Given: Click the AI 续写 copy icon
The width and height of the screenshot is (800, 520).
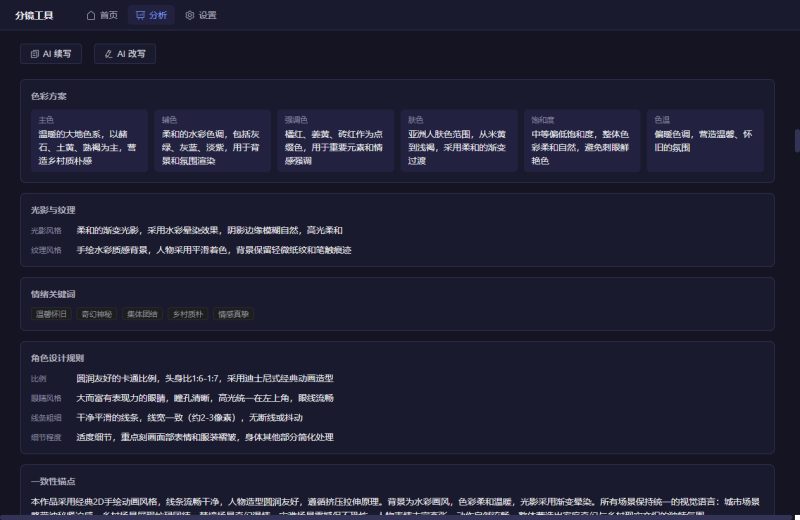Looking at the screenshot, I should coord(35,54).
